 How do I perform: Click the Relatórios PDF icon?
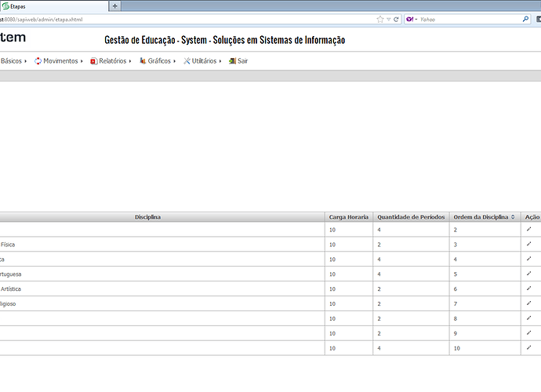[93, 61]
